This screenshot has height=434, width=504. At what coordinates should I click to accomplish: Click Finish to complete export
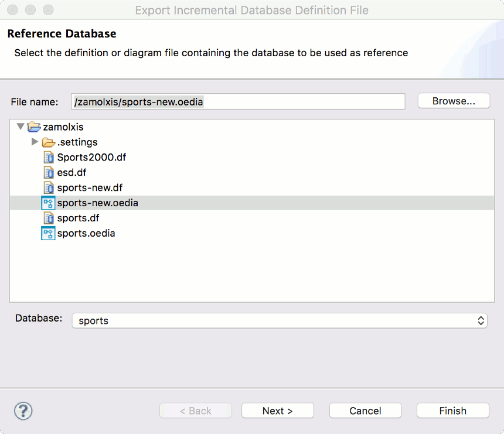[452, 411]
